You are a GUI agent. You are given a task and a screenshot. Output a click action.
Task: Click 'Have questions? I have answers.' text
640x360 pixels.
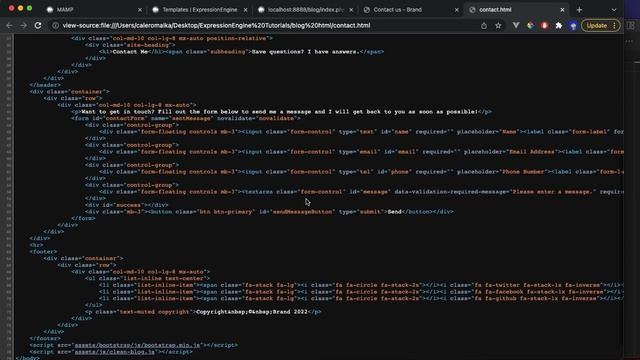[306, 52]
